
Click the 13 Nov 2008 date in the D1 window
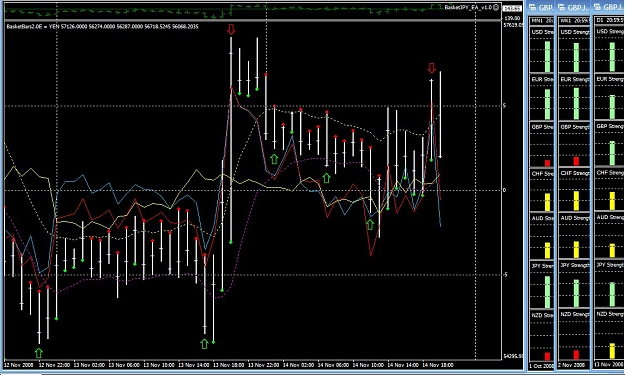coord(609,365)
